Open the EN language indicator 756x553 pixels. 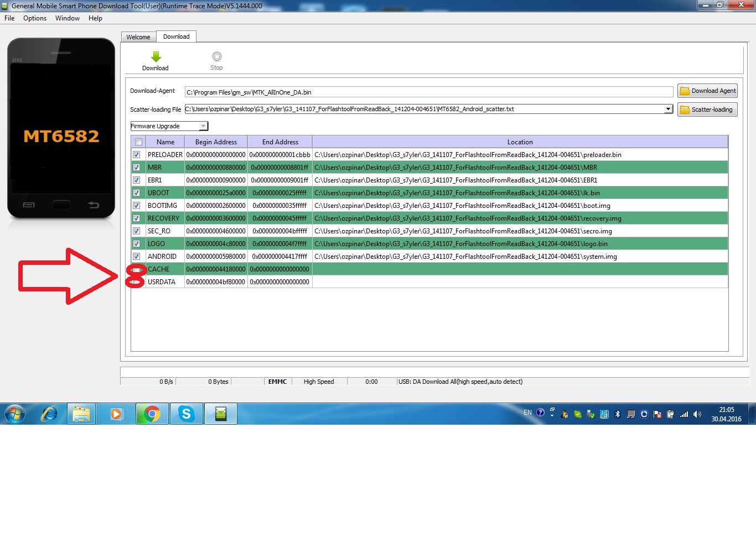pyautogui.click(x=527, y=413)
